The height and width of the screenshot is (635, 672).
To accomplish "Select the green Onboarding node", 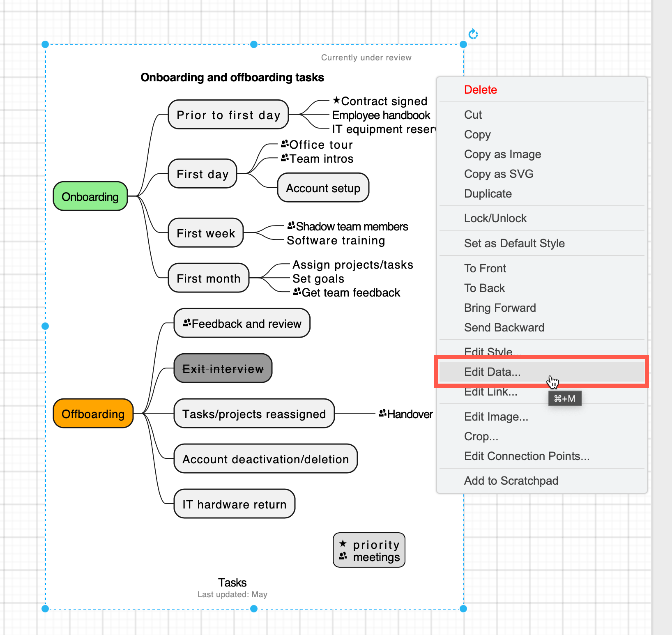I will (90, 196).
